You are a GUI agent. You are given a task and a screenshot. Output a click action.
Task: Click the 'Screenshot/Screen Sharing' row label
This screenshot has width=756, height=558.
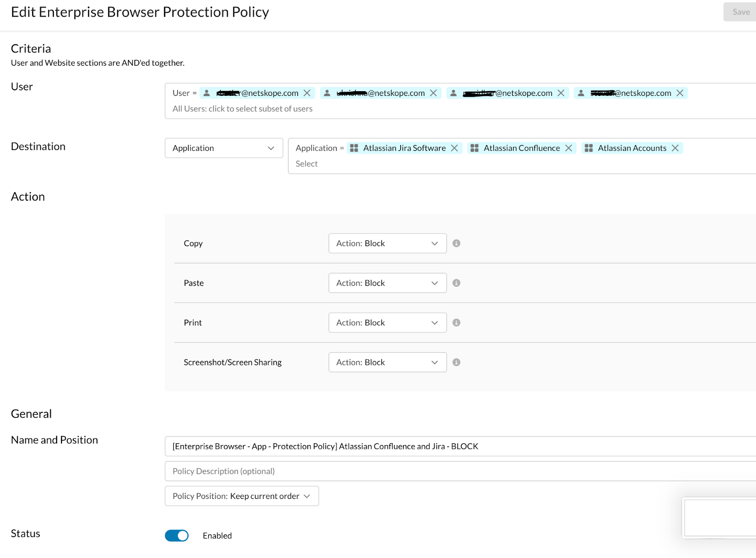coord(232,362)
